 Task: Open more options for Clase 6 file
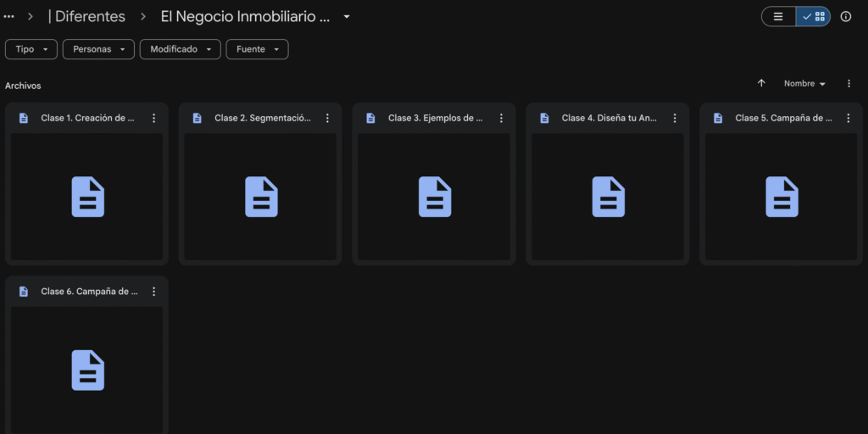153,292
